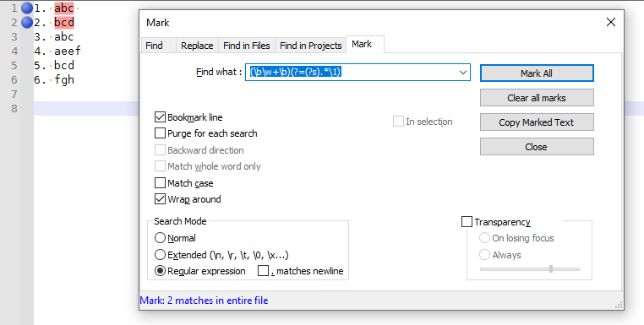Open the Find in Projects tab
Viewport: 644px width, 325px height.
(310, 46)
